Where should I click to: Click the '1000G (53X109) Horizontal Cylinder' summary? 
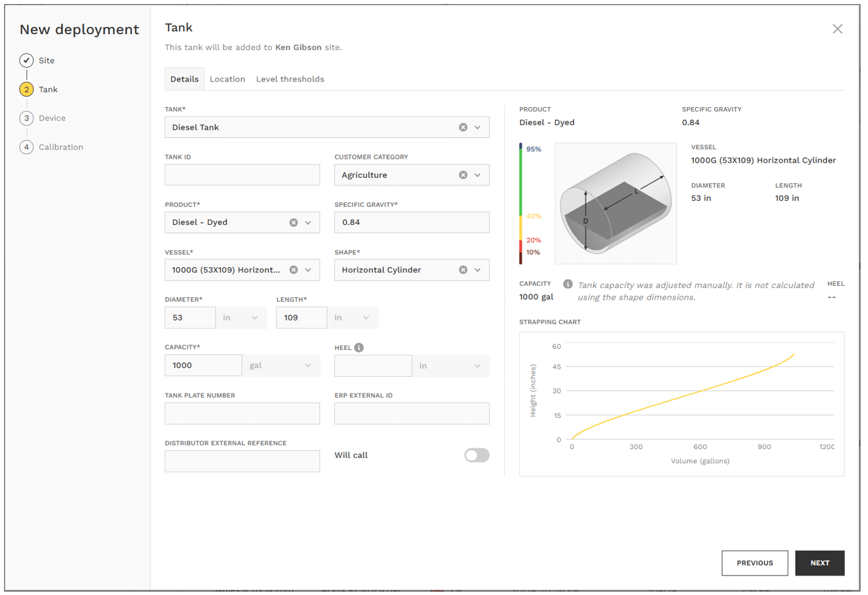764,161
